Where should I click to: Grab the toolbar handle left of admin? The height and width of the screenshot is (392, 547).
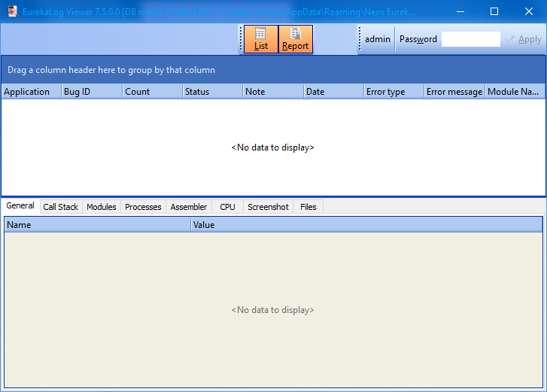click(x=360, y=39)
